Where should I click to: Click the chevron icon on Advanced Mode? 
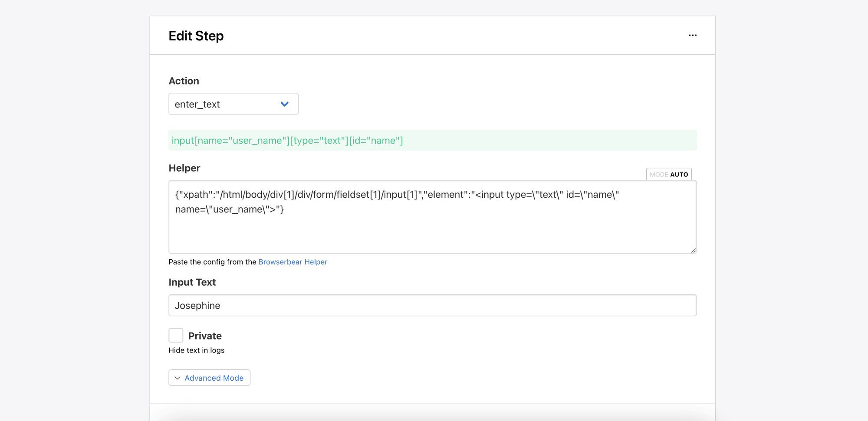[177, 378]
